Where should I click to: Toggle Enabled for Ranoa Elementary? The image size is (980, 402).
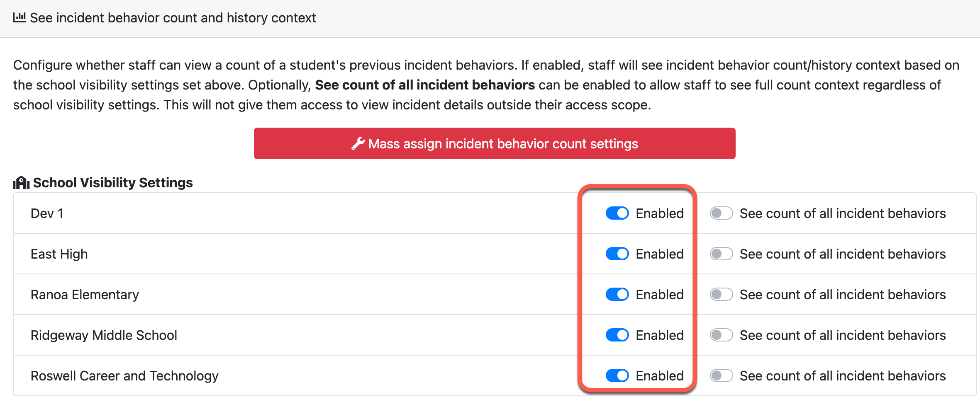[617, 295]
